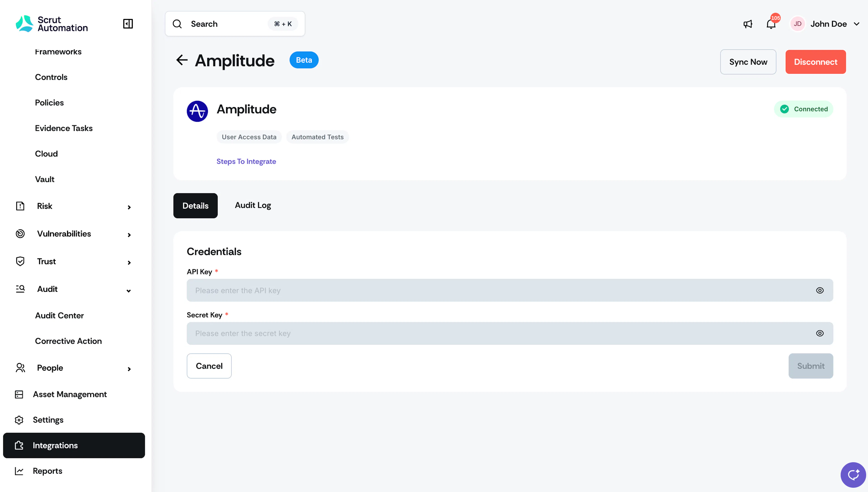868x492 pixels.
Task: Reveal the Secret Key value
Action: [x=820, y=333]
